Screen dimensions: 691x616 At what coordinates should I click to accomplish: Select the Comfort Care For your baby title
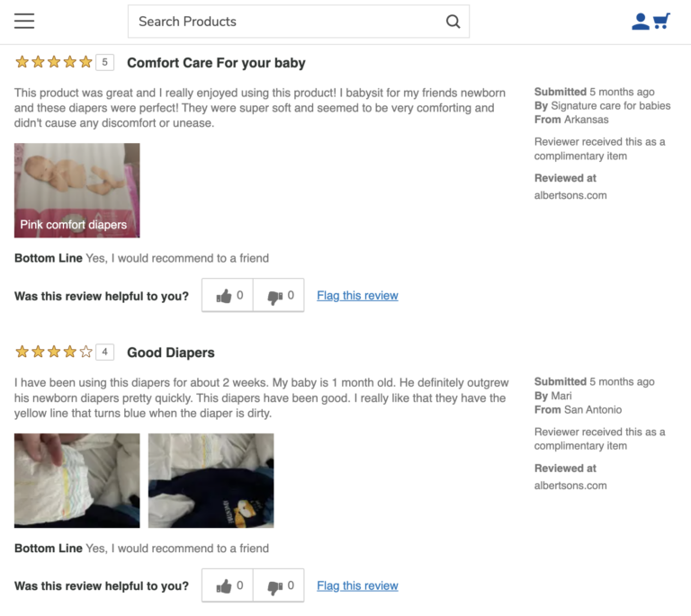[x=216, y=63]
